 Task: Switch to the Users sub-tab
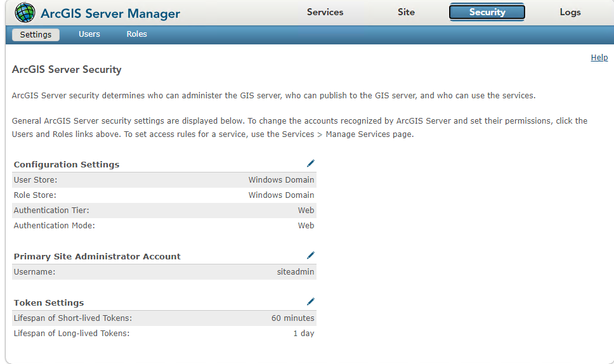point(89,34)
